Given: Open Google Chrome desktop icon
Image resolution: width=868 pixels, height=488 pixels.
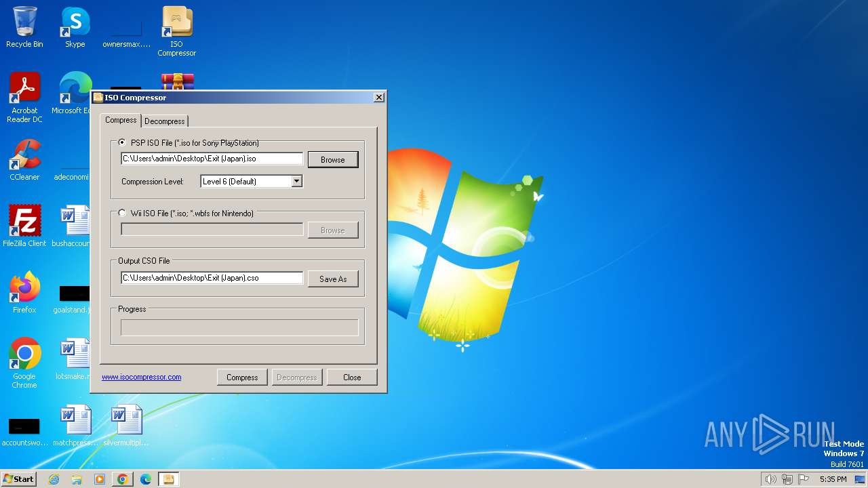Looking at the screenshot, I should (x=24, y=363).
